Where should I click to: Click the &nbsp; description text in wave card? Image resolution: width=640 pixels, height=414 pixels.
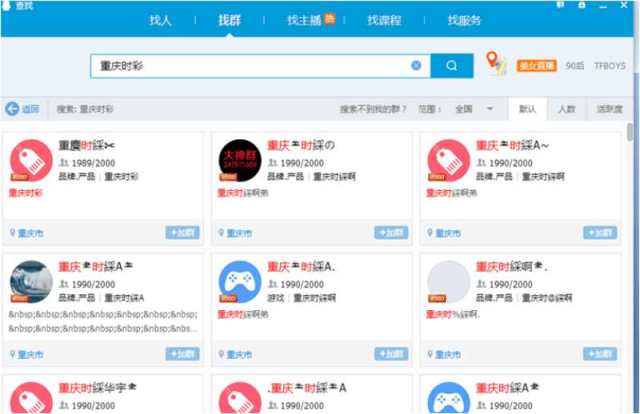point(103,321)
